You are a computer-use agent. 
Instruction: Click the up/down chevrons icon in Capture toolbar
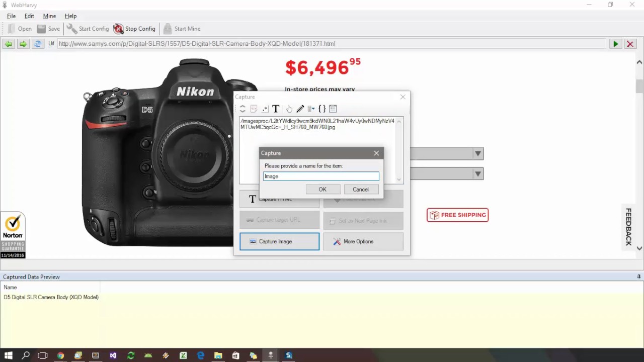(x=243, y=109)
